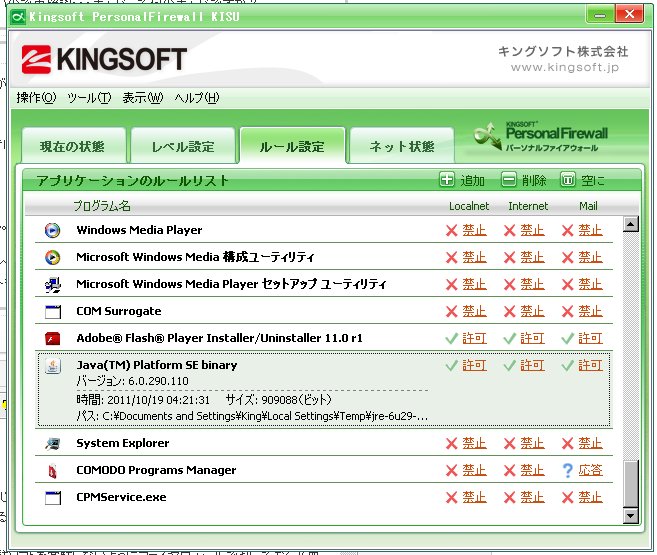The height and width of the screenshot is (555, 657).
Task: Click CPMService.exe Internet red X icon
Action: click(510, 498)
